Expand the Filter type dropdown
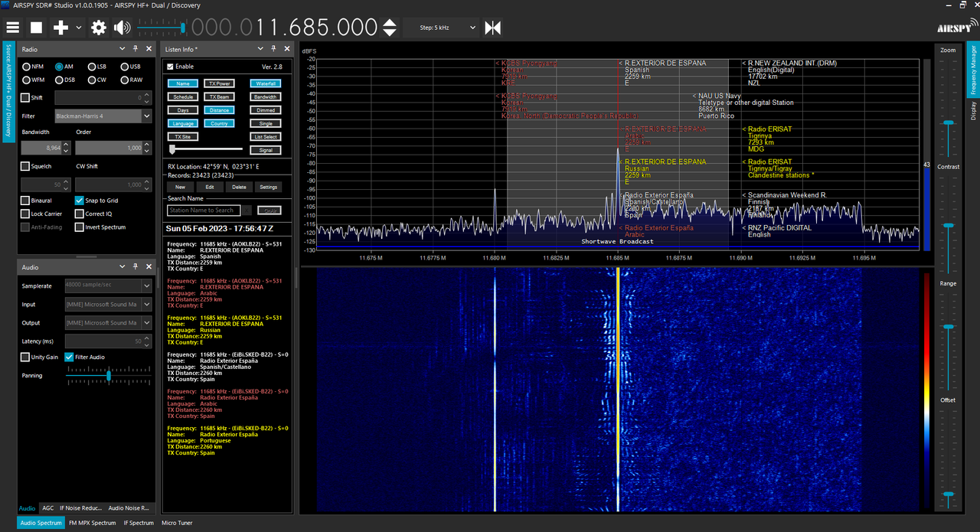 [103, 116]
